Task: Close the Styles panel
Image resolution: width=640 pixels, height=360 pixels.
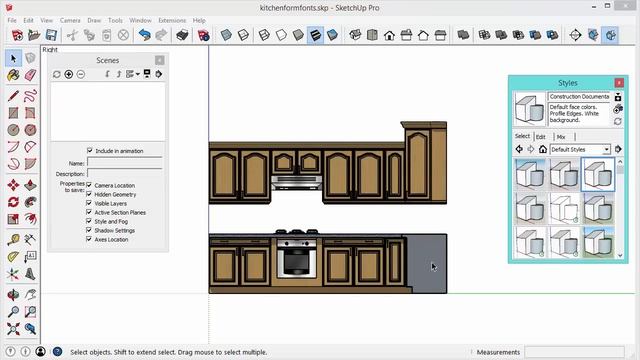Action: click(619, 83)
